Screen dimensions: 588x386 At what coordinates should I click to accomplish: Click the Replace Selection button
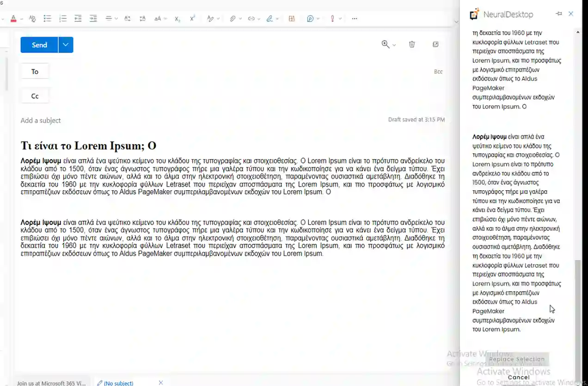517,359
